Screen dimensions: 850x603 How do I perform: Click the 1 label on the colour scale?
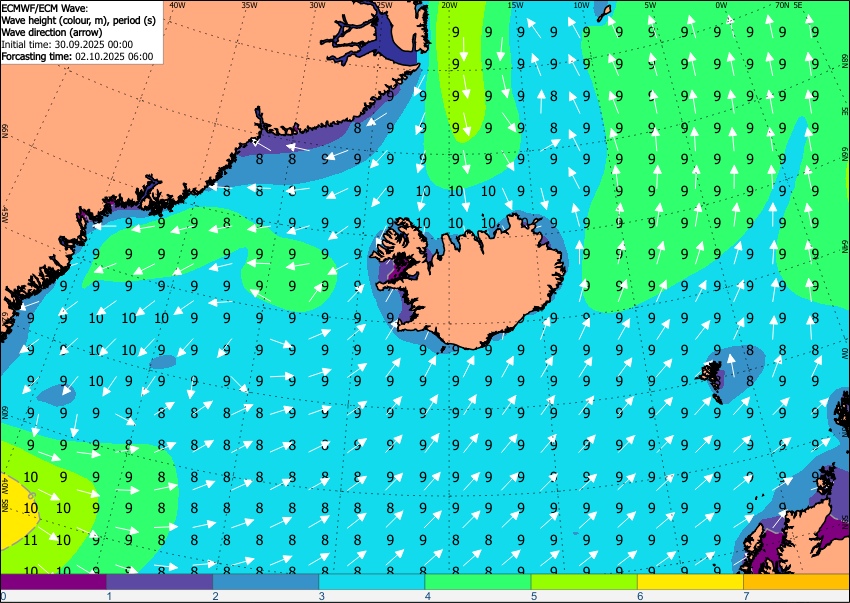coord(109,596)
